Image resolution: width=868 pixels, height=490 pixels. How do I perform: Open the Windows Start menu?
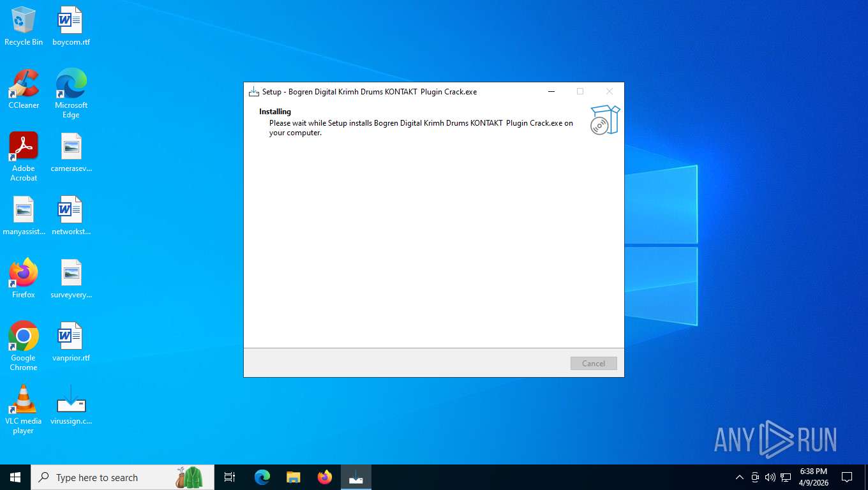click(15, 477)
